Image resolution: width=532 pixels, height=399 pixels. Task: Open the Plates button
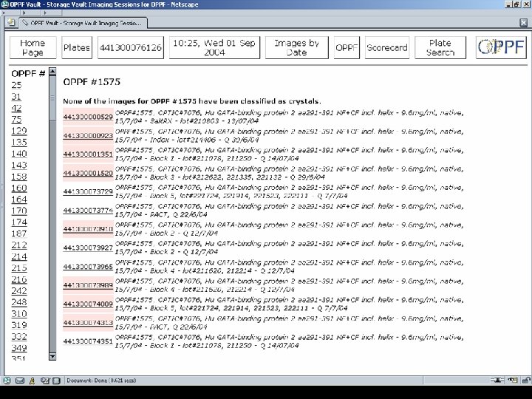point(77,47)
